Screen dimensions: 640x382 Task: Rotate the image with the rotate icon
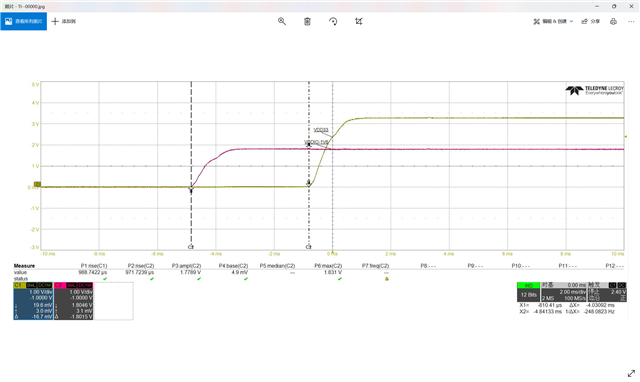point(333,21)
